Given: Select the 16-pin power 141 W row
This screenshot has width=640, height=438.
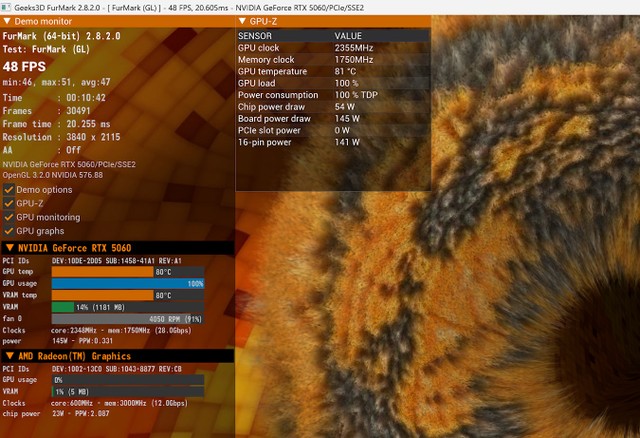Looking at the screenshot, I should [333, 142].
